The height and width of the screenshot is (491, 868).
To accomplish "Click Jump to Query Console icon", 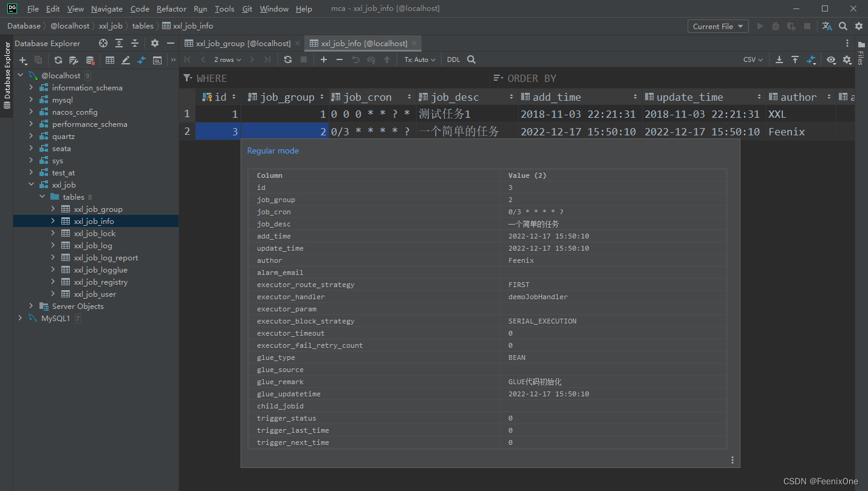I will tap(142, 60).
